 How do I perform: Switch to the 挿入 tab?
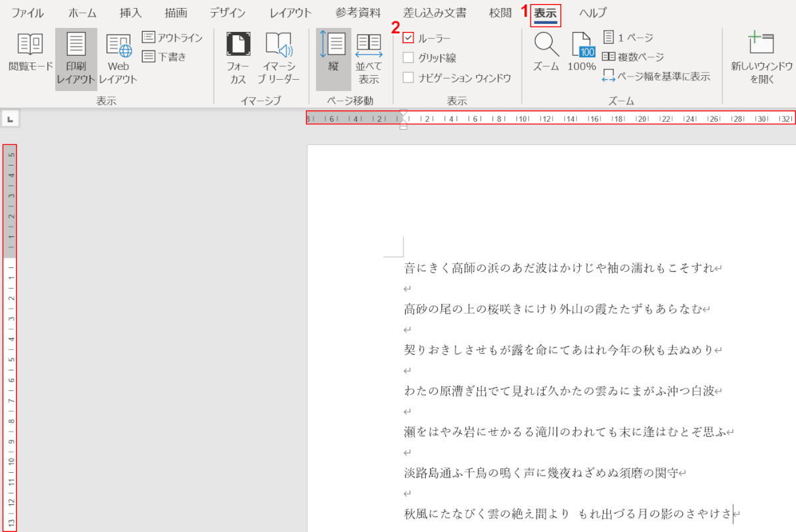pyautogui.click(x=130, y=13)
